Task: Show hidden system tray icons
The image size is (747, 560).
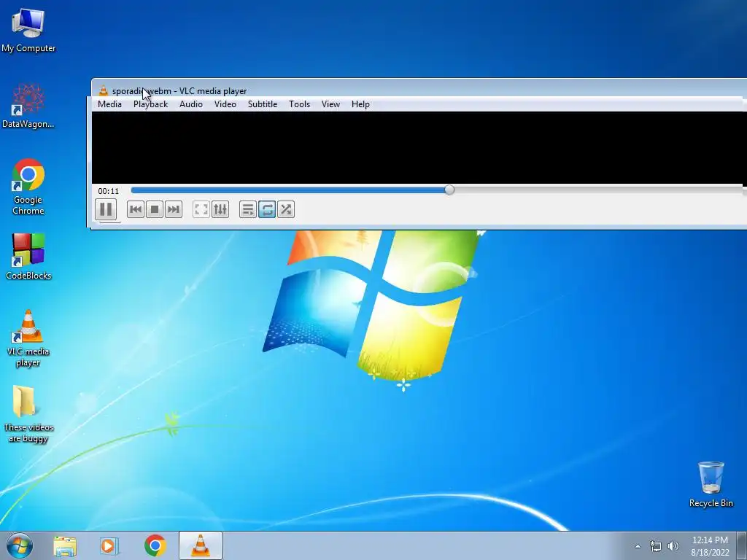Action: (x=638, y=546)
